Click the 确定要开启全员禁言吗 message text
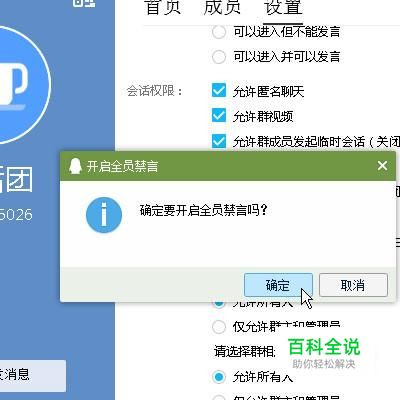 (204, 210)
